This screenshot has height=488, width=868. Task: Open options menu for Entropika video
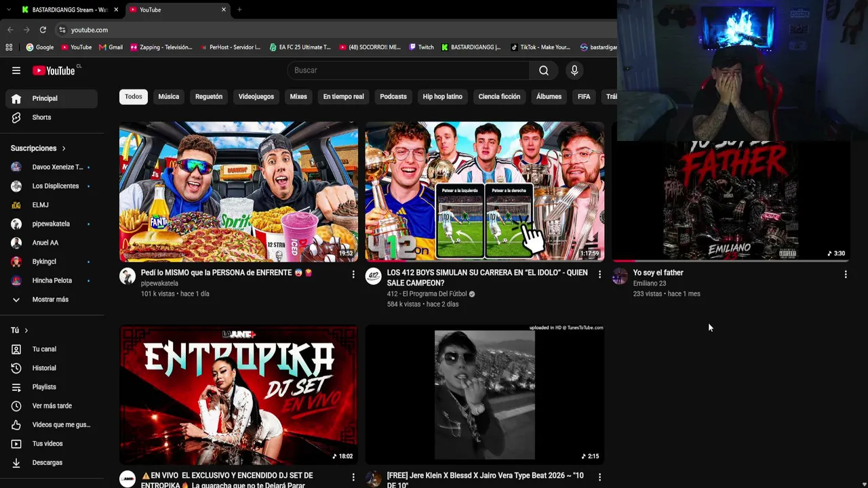pos(353,478)
